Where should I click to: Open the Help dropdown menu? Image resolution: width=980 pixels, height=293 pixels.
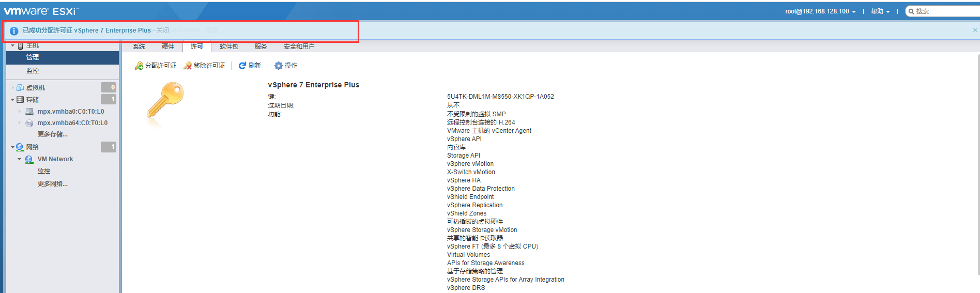point(880,11)
